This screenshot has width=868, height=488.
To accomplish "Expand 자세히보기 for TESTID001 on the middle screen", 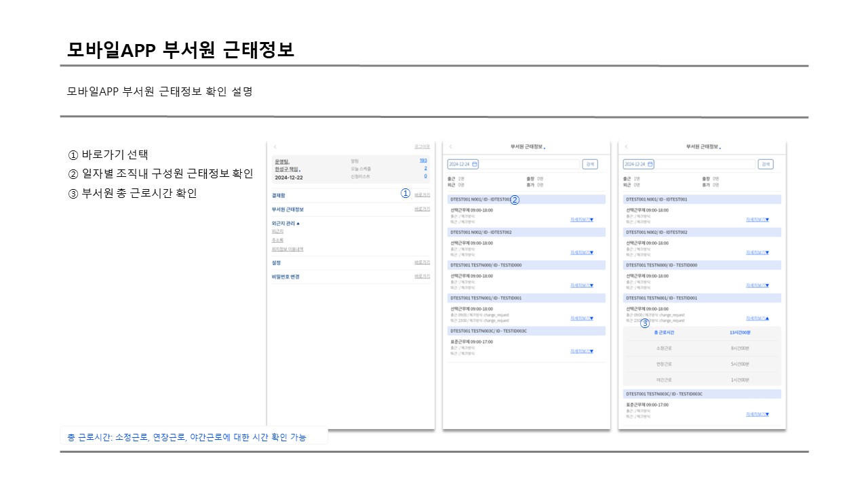I will [582, 318].
